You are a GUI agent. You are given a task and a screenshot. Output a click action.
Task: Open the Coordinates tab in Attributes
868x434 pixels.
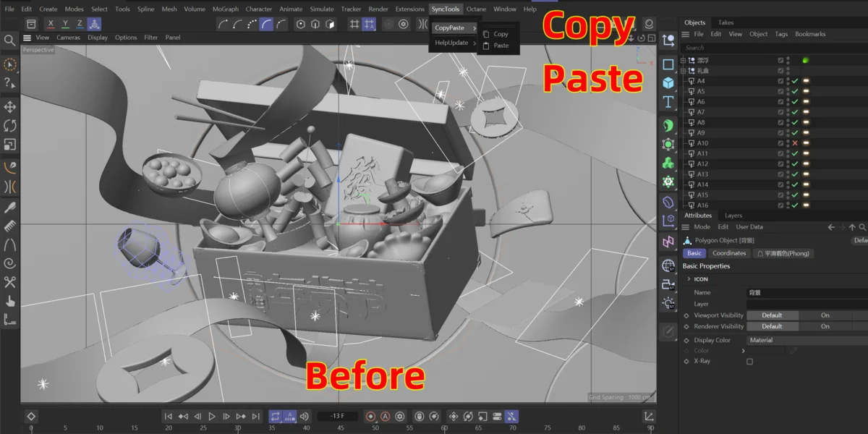[x=728, y=253]
